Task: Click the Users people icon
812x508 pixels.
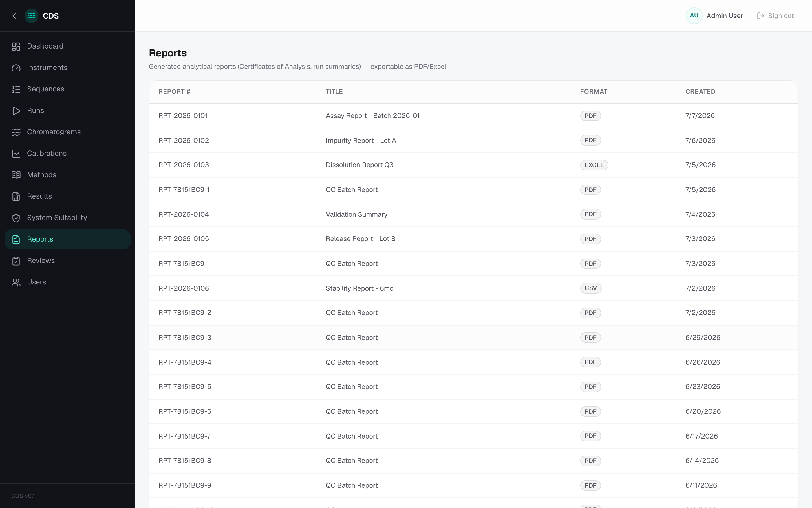Action: click(16, 282)
